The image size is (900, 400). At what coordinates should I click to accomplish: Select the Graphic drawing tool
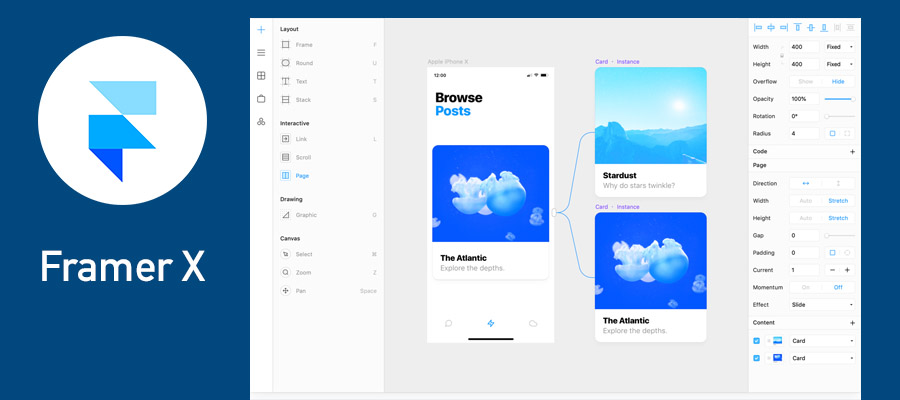[328, 215]
